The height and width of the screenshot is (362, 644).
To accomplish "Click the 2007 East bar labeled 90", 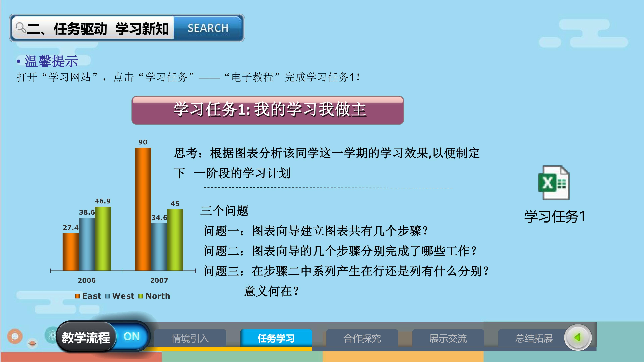I will (143, 209).
